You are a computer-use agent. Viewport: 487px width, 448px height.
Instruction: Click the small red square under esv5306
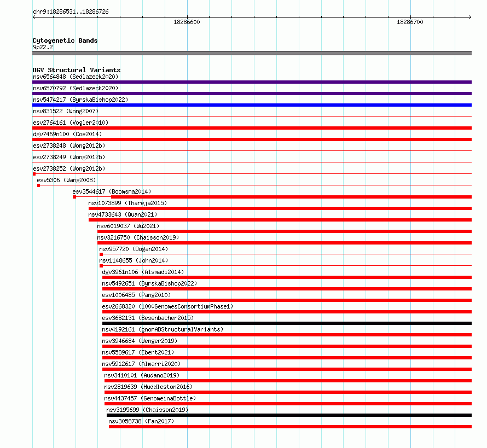[x=38, y=185]
